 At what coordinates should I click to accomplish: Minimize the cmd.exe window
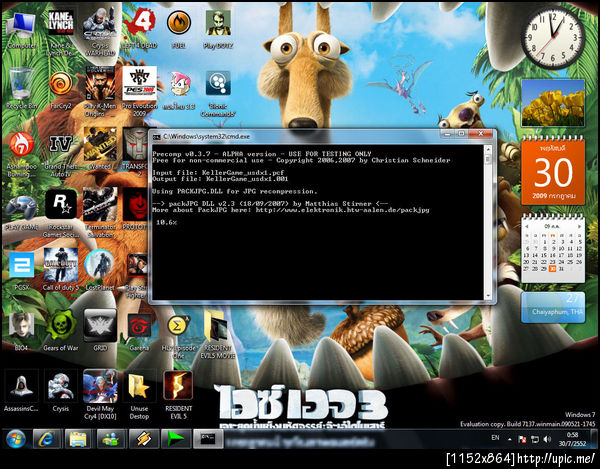[x=447, y=134]
